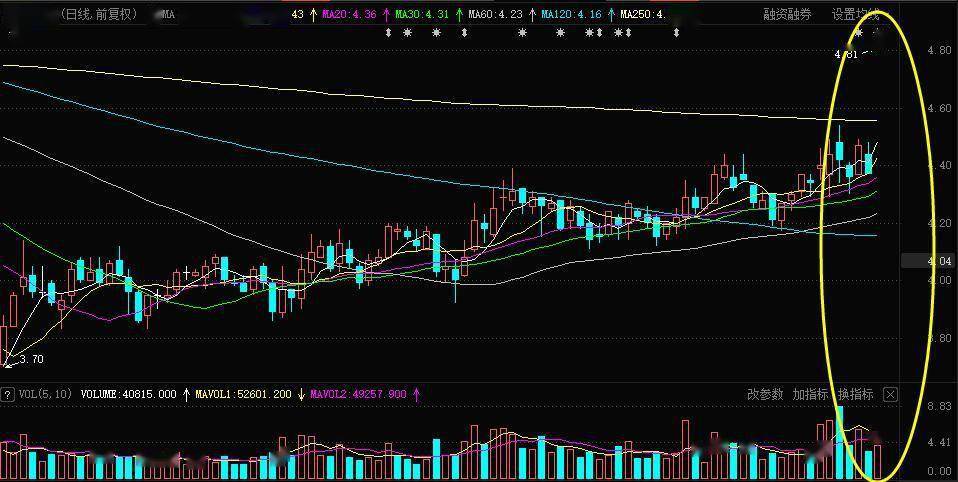The height and width of the screenshot is (482, 958).
Task: Click 改参数 to edit indicator parameters
Action: tap(765, 395)
